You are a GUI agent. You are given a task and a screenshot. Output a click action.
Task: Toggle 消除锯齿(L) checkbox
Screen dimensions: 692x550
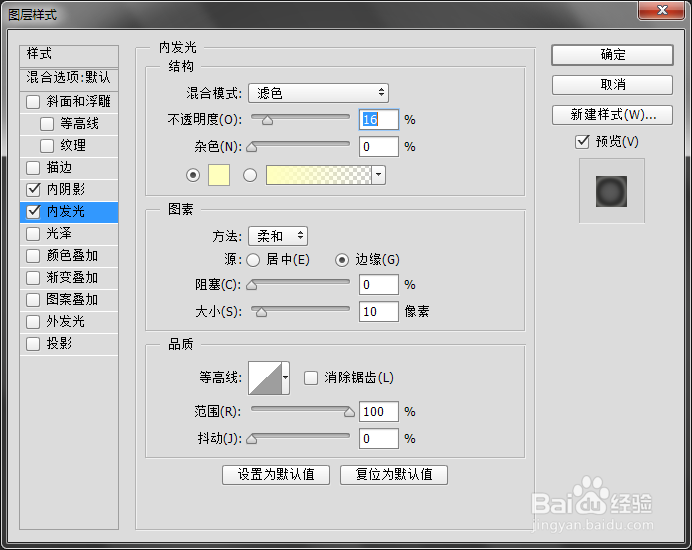(311, 378)
